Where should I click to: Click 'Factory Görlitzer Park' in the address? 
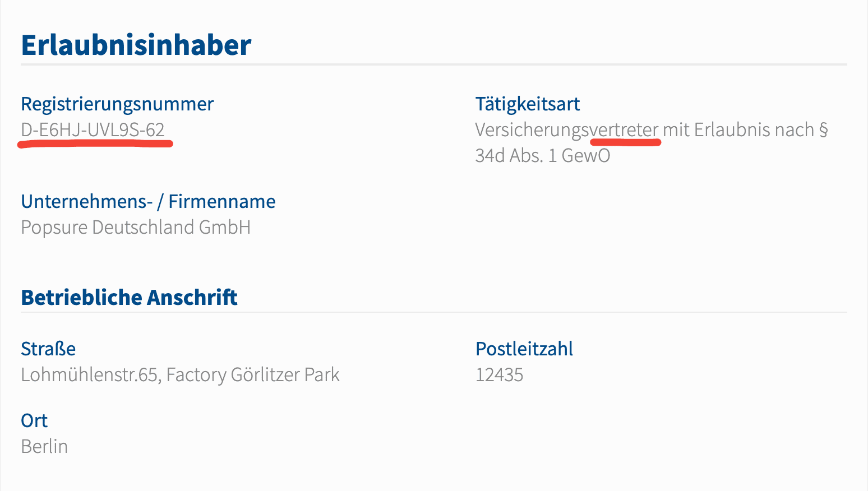pyautogui.click(x=253, y=375)
